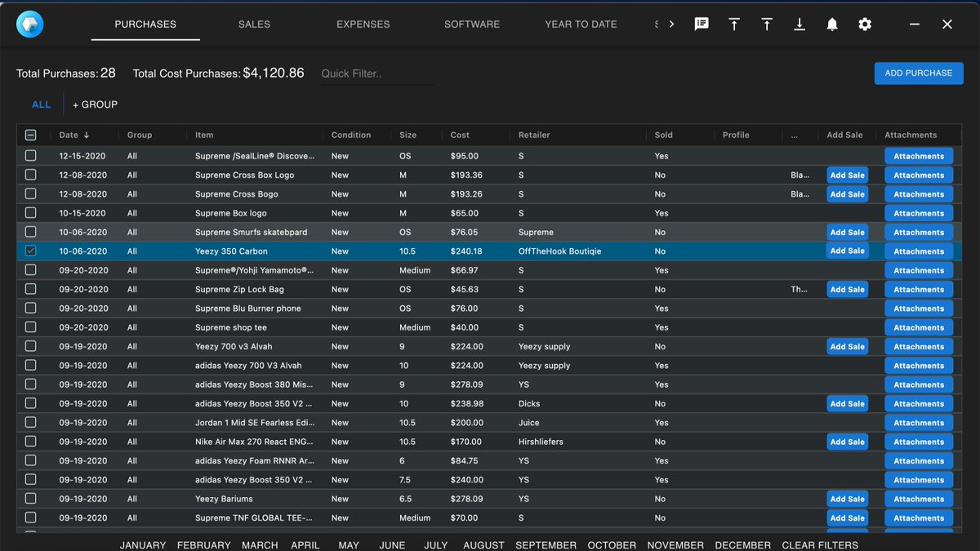Open Attachments for Supreme shop tee row
980x551 pixels.
tap(919, 327)
